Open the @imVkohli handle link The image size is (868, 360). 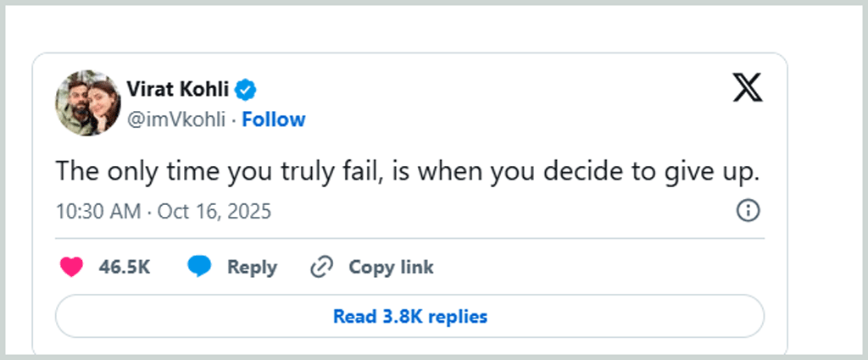[x=175, y=119]
